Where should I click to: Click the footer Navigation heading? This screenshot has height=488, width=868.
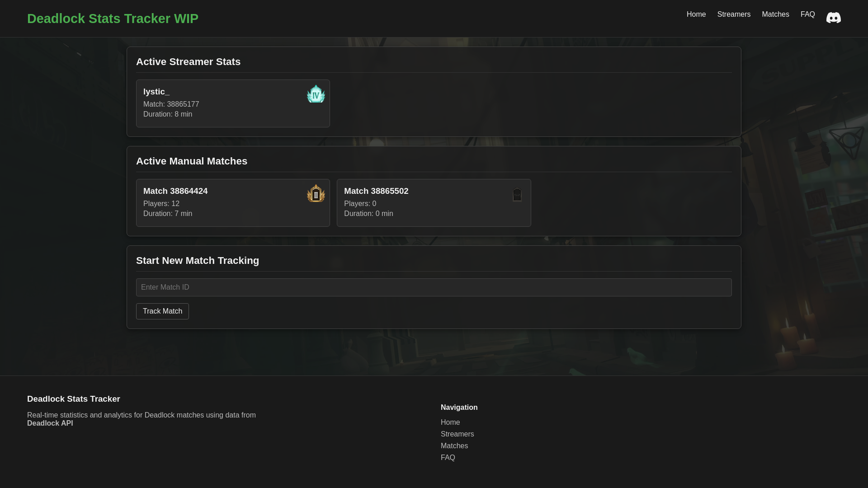click(x=459, y=408)
